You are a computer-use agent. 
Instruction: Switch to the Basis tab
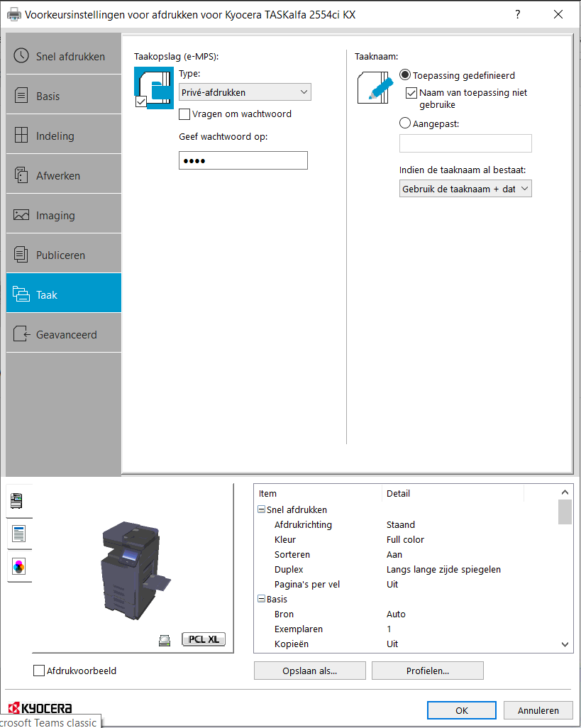point(64,96)
